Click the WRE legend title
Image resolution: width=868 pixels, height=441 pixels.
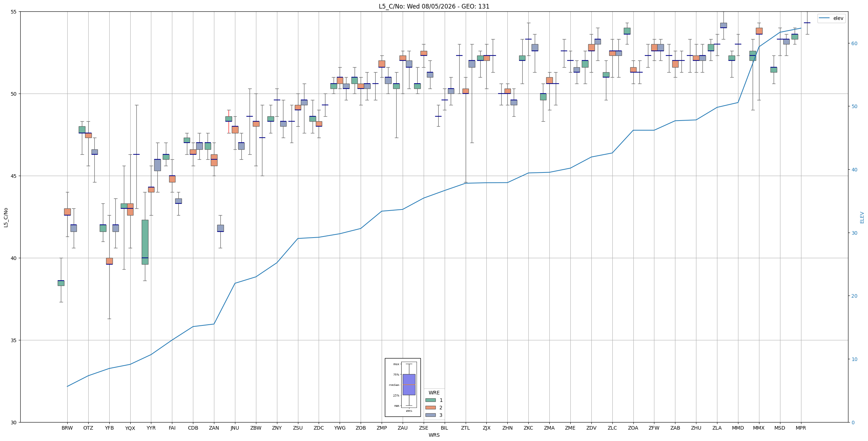pyautogui.click(x=434, y=393)
